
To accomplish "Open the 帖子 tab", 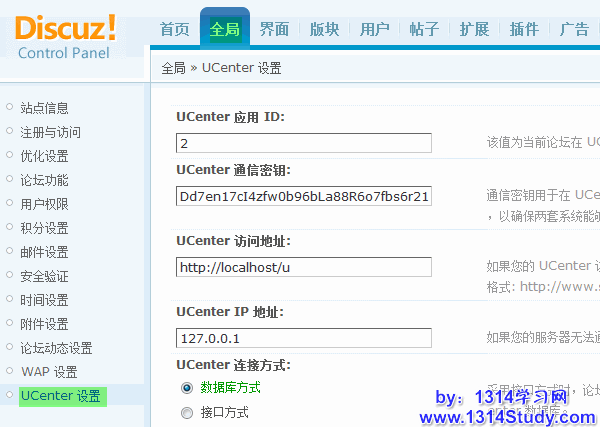I will 425,30.
